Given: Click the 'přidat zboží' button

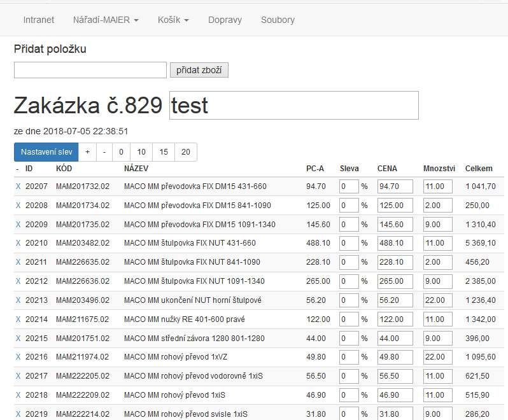Looking at the screenshot, I should (199, 70).
